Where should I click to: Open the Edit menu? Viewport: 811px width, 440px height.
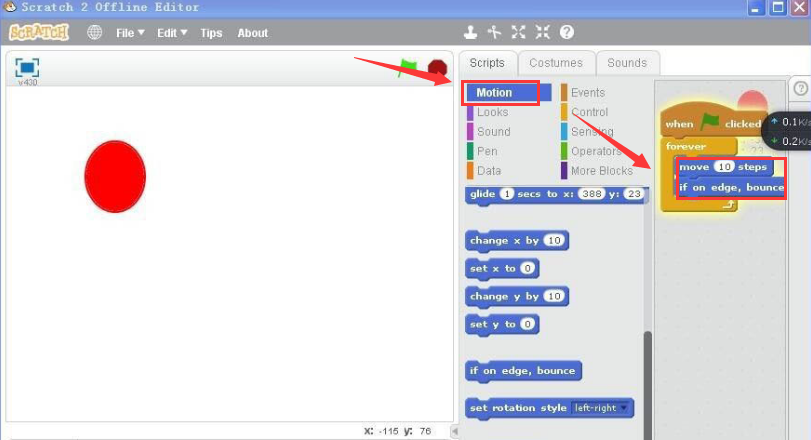(172, 33)
